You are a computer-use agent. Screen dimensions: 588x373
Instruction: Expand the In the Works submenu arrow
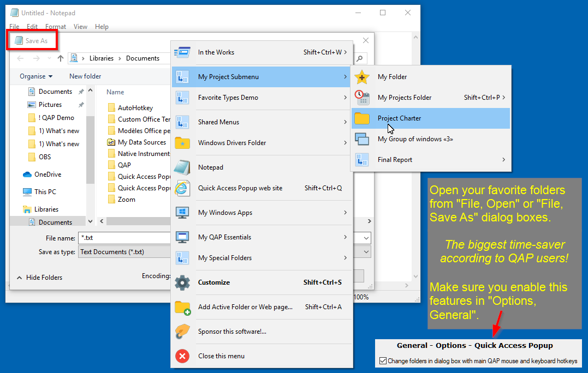346,52
